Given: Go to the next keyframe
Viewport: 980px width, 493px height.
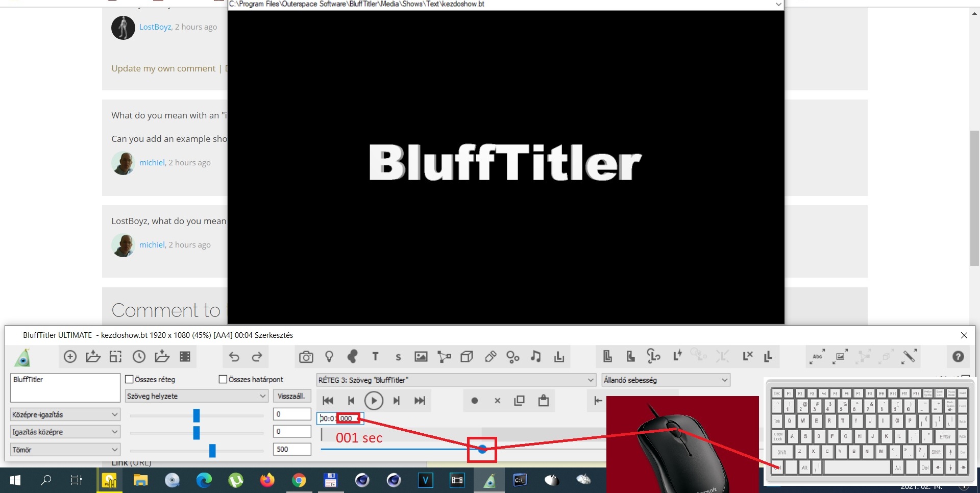Looking at the screenshot, I should click(397, 401).
